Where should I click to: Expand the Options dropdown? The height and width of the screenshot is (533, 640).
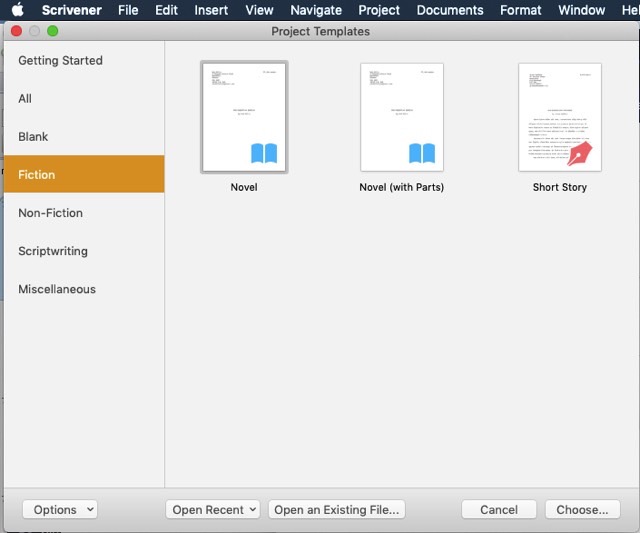(x=60, y=509)
